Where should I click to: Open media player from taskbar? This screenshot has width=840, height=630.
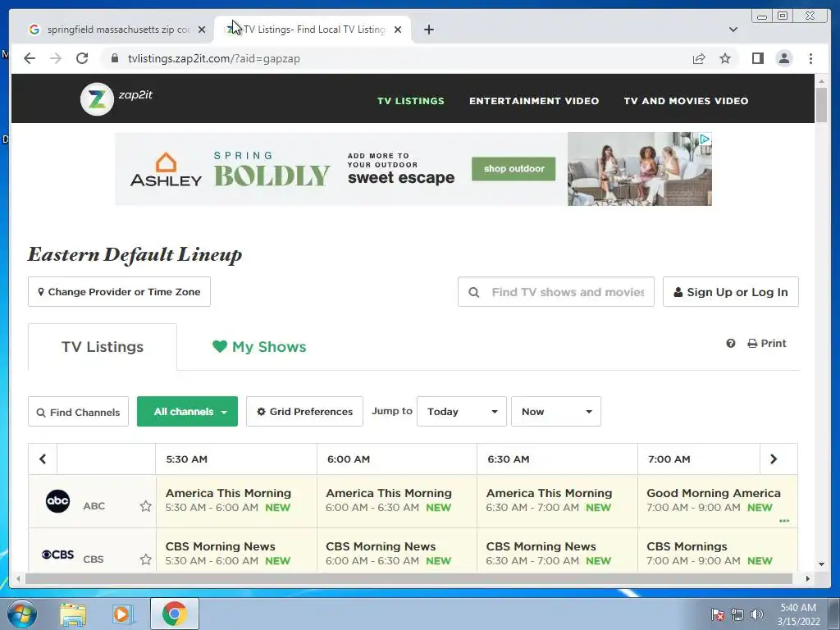pos(123,614)
